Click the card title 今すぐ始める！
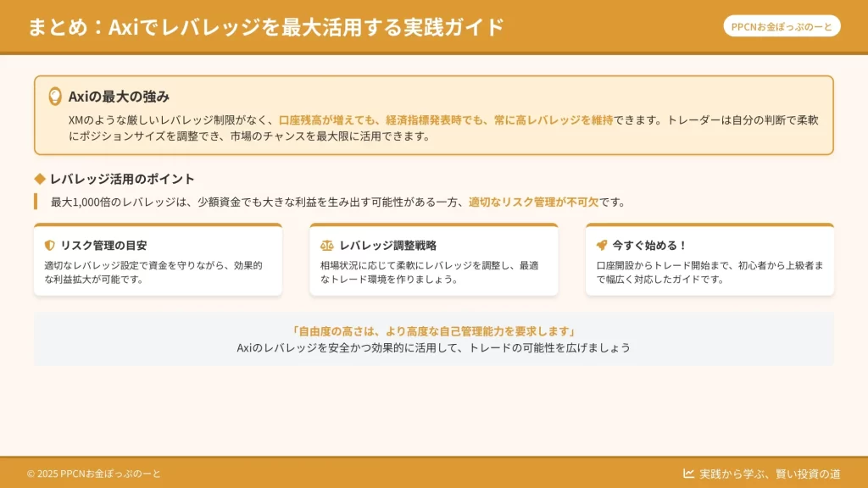This screenshot has width=868, height=488. pyautogui.click(x=649, y=245)
